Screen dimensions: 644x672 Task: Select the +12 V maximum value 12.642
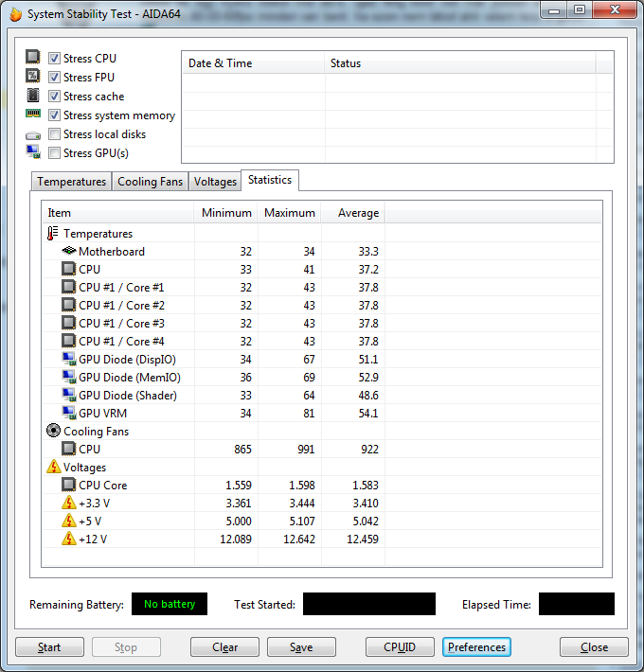(x=299, y=539)
